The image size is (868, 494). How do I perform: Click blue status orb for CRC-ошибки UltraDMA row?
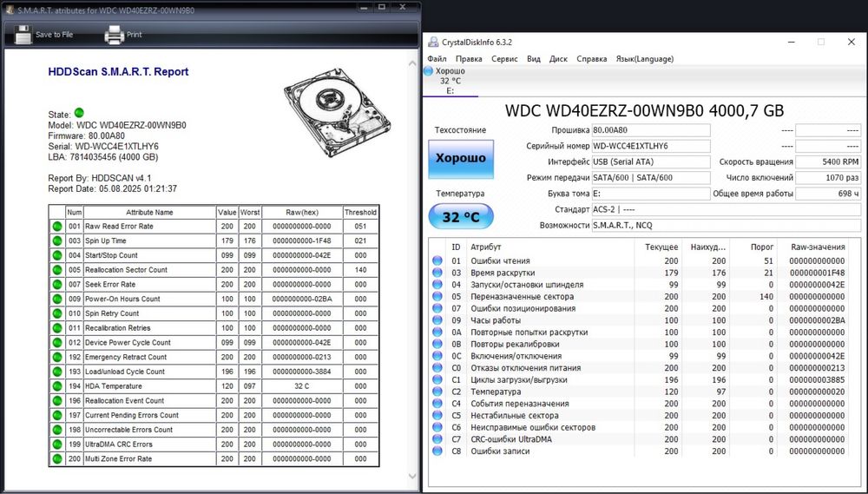(x=437, y=439)
